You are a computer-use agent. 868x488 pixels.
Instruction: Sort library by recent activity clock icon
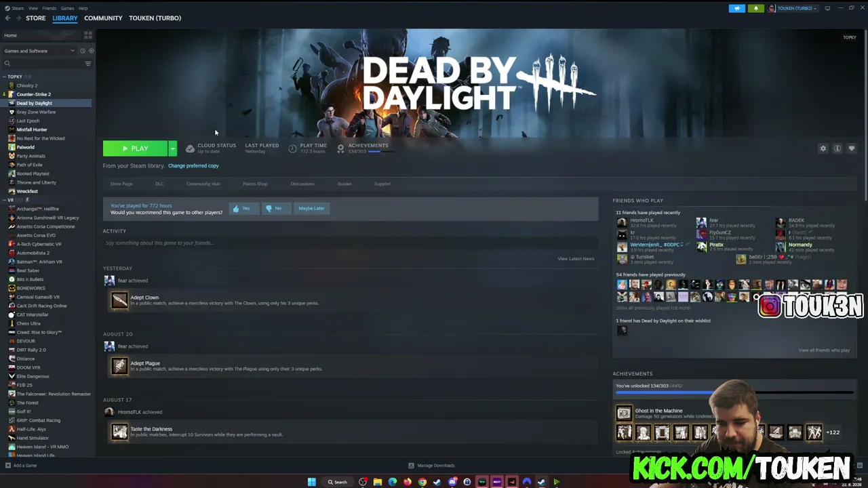83,51
